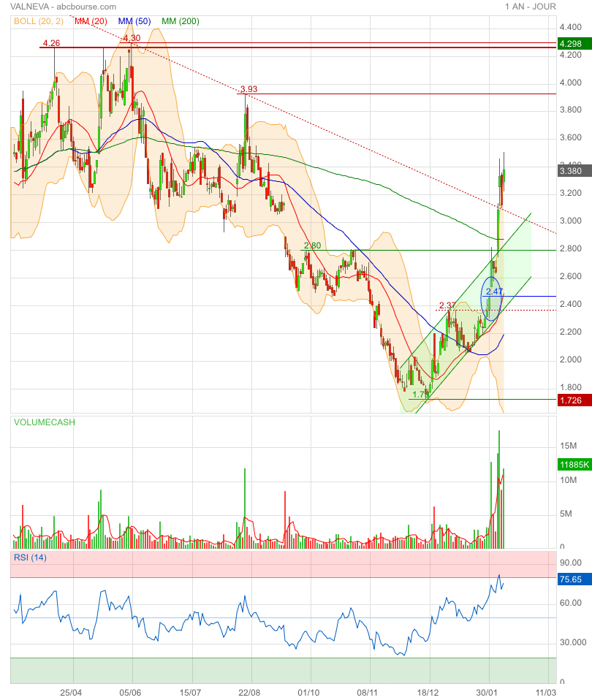Click the 22/08 date label
This screenshot has width=592, height=700.
[x=249, y=693]
